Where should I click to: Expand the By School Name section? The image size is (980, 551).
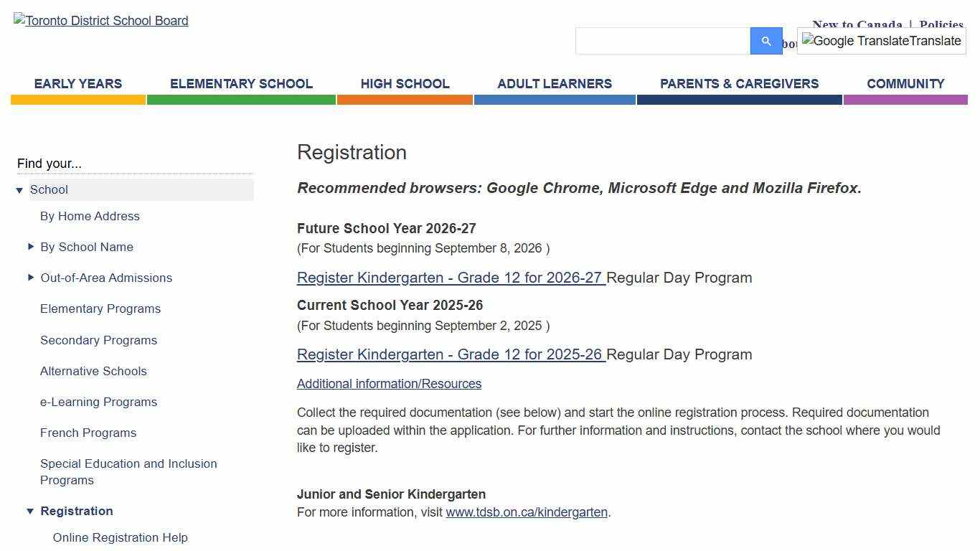(x=32, y=247)
